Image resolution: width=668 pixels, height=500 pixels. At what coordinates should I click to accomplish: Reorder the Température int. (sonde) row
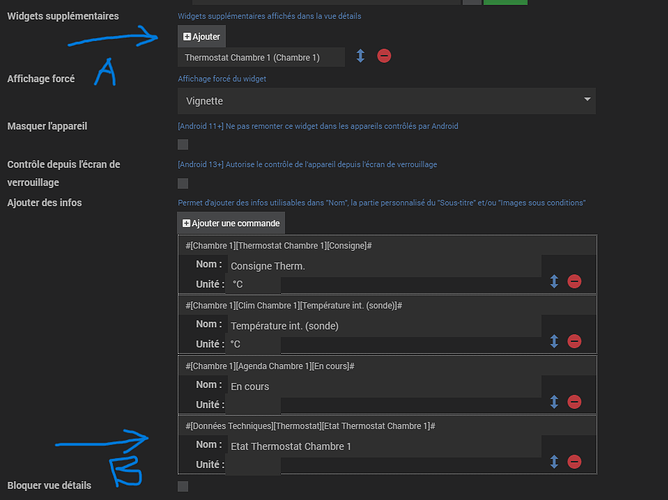554,341
